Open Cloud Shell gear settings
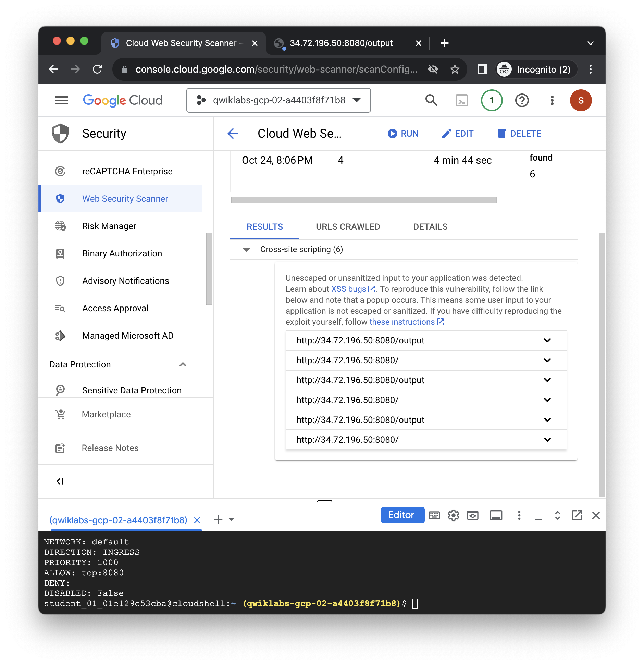This screenshot has width=644, height=665. pyautogui.click(x=453, y=515)
